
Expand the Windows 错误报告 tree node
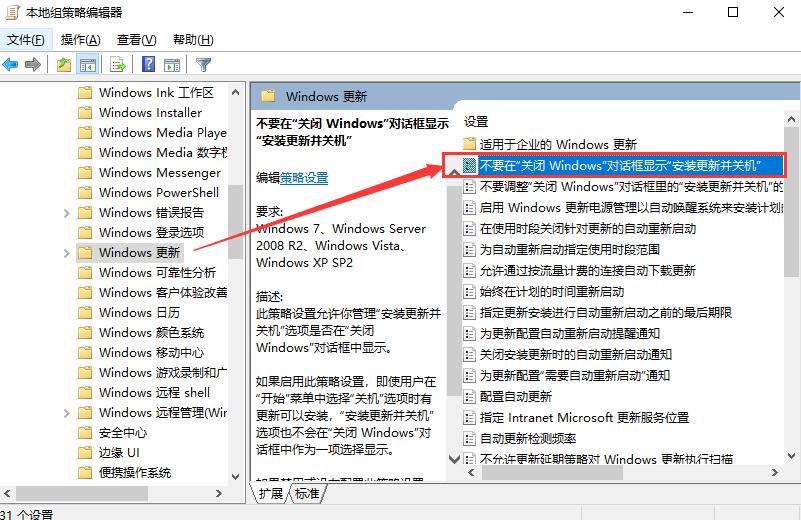pos(66,213)
